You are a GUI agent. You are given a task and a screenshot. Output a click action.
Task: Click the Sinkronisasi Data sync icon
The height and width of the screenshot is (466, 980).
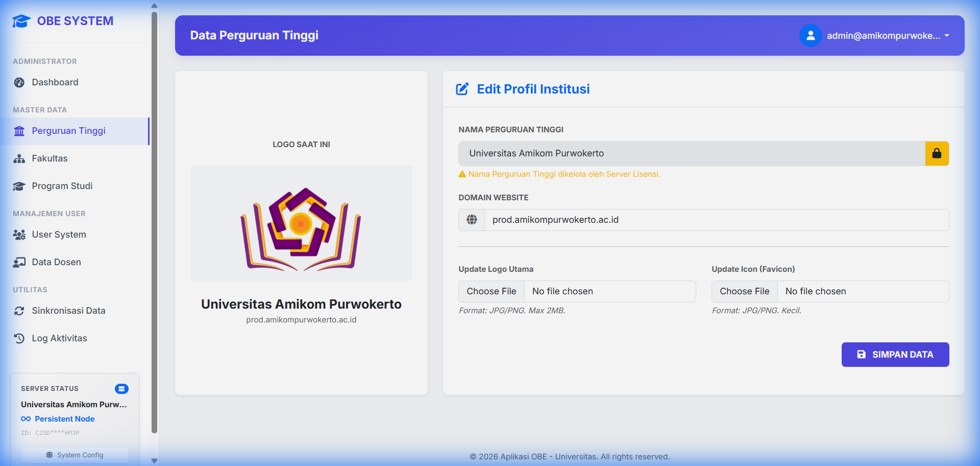point(19,311)
